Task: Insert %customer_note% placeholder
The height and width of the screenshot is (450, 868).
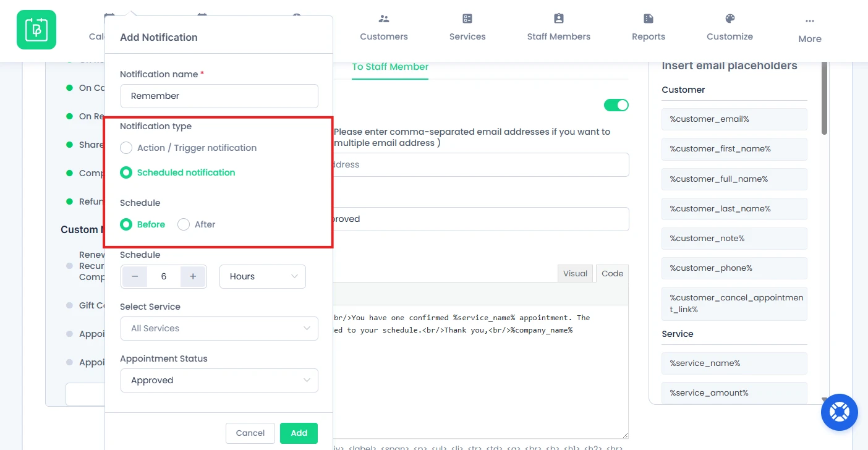Action: pos(734,239)
